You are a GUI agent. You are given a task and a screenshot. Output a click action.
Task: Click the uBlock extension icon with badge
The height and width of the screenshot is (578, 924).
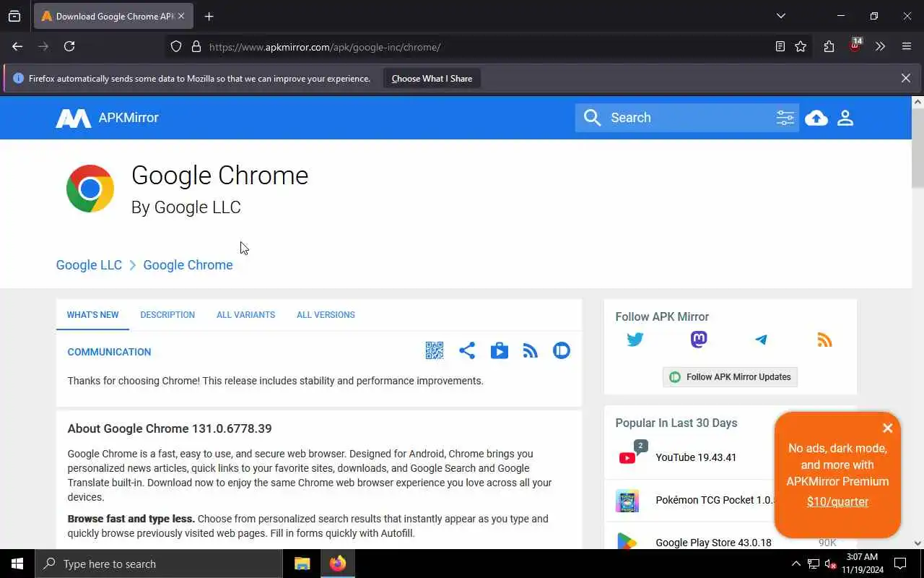tap(855, 46)
